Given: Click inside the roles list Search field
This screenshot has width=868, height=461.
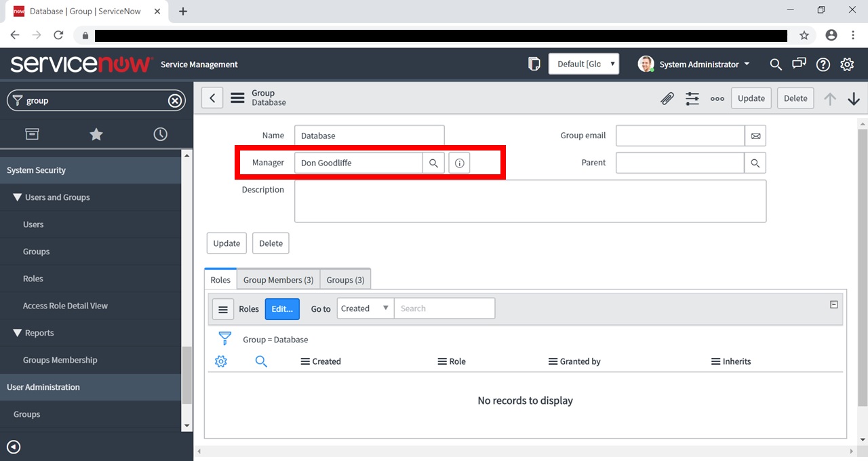Looking at the screenshot, I should tap(444, 308).
